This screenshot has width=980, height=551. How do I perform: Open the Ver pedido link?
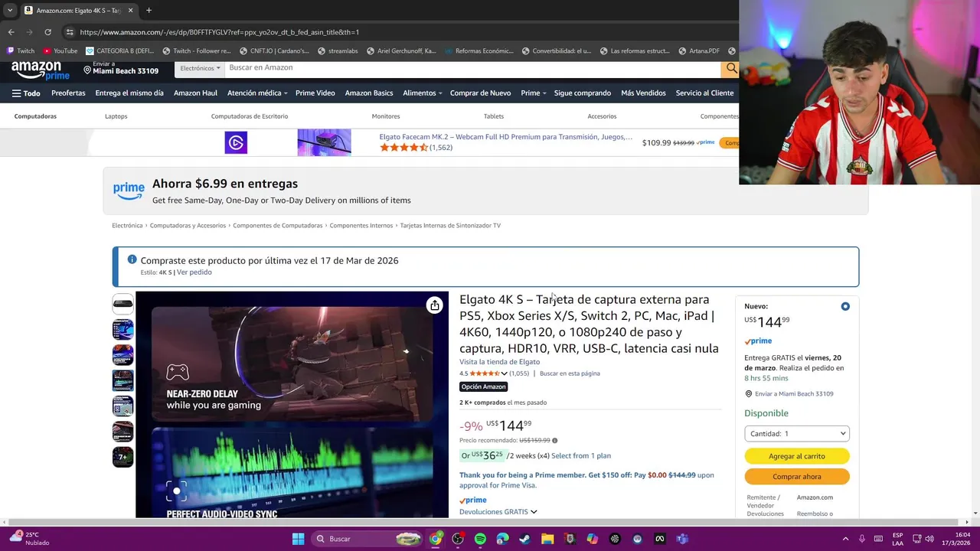[x=194, y=272]
